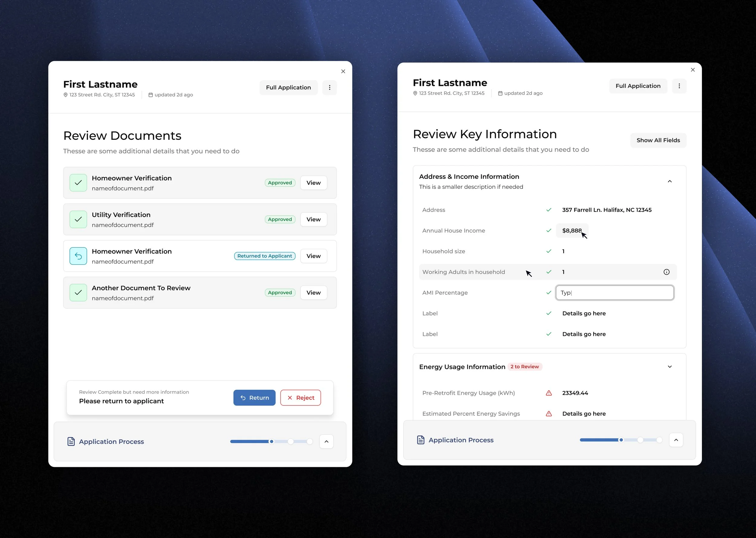
Task: Toggle green check on Another Document To Review
Action: coord(78,293)
